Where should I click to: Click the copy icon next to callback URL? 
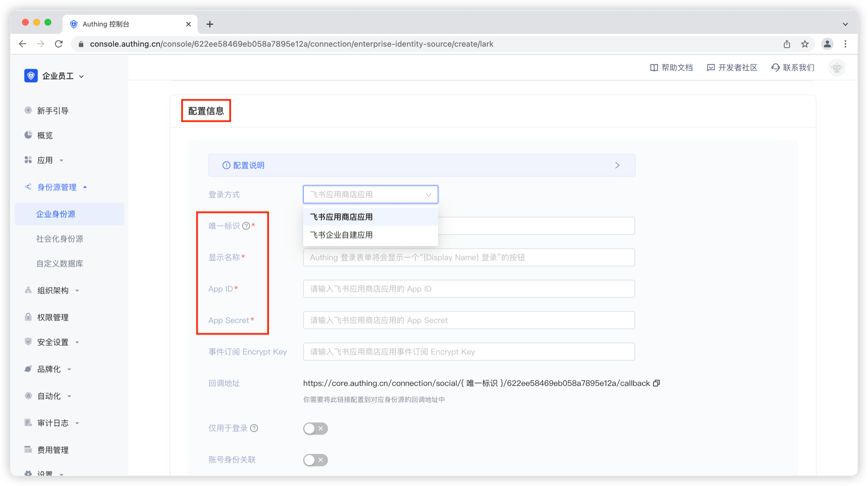(x=656, y=383)
